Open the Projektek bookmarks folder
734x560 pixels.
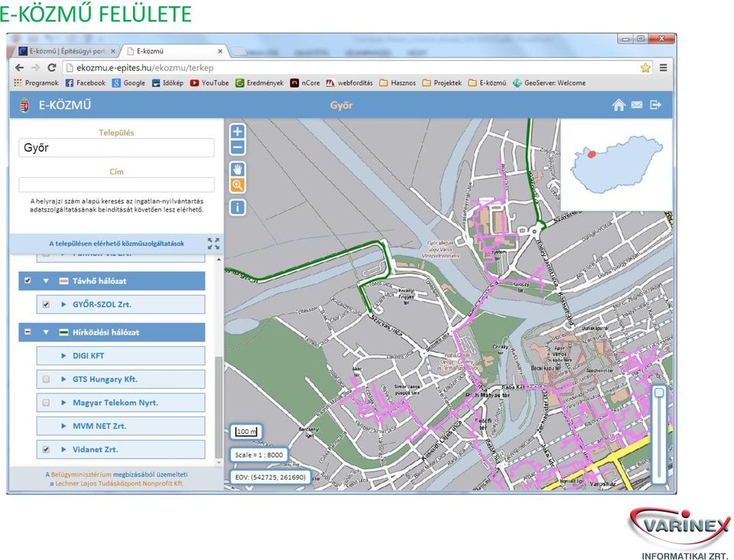coord(442,83)
